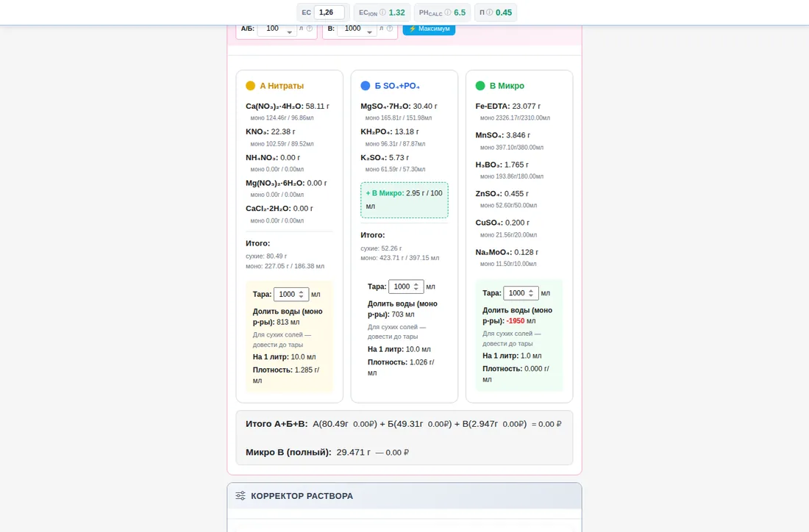Select the CaCl₂·2H₂O 0.00 г line
The height and width of the screenshot is (532, 809).
click(279, 209)
